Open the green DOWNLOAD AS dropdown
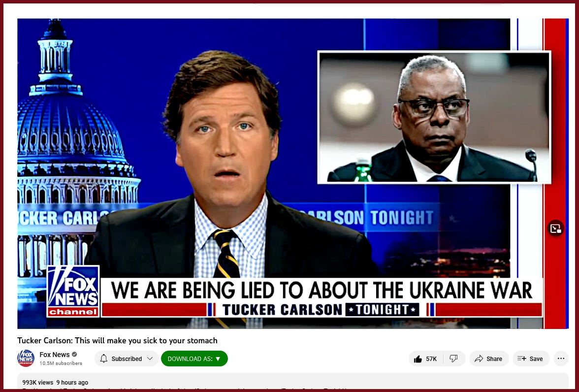The width and height of the screenshot is (579, 392). pos(194,359)
